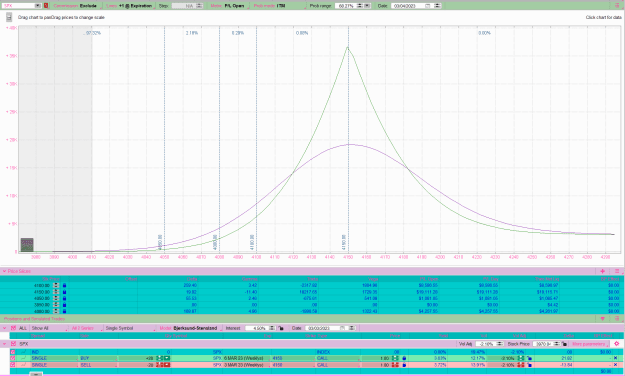This screenshot has height=376, width=625.
Task: Add a new price slice with plus icon
Action: [x=602, y=271]
